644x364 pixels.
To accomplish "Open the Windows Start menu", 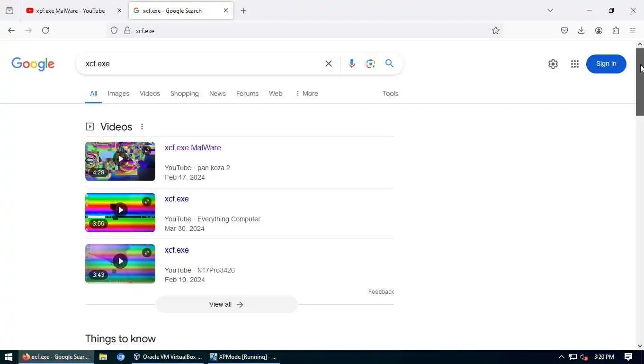I will click(8, 357).
